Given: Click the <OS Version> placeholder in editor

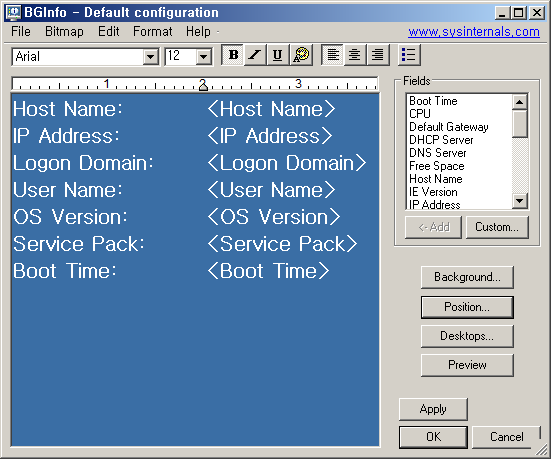Looking at the screenshot, I should coord(274,217).
